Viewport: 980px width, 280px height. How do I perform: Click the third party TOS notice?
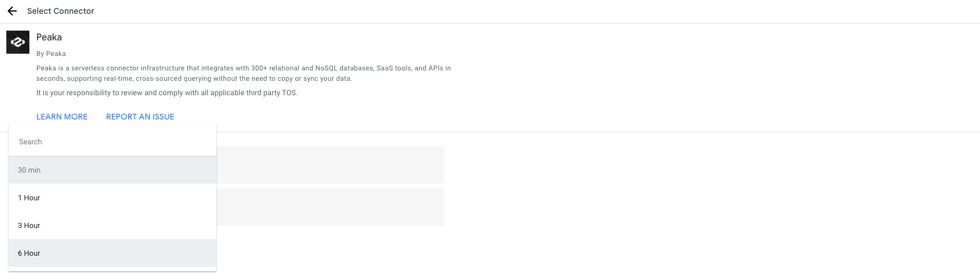coord(167,93)
